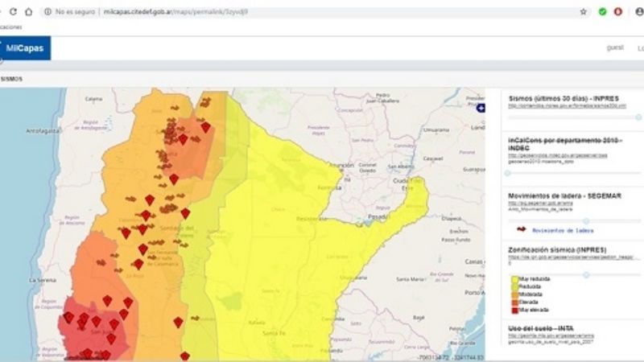Reload the page with browser refresh icon
This screenshot has width=644, height=362.
(x=13, y=12)
